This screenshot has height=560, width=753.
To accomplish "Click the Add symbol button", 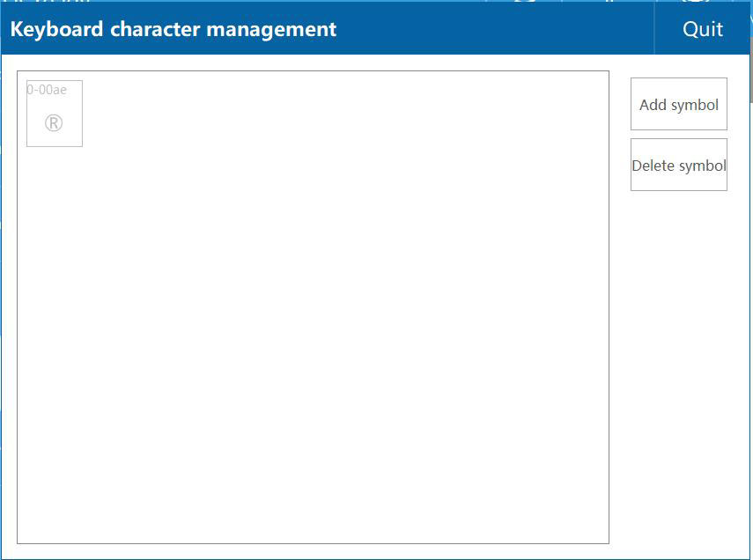I will [x=678, y=104].
